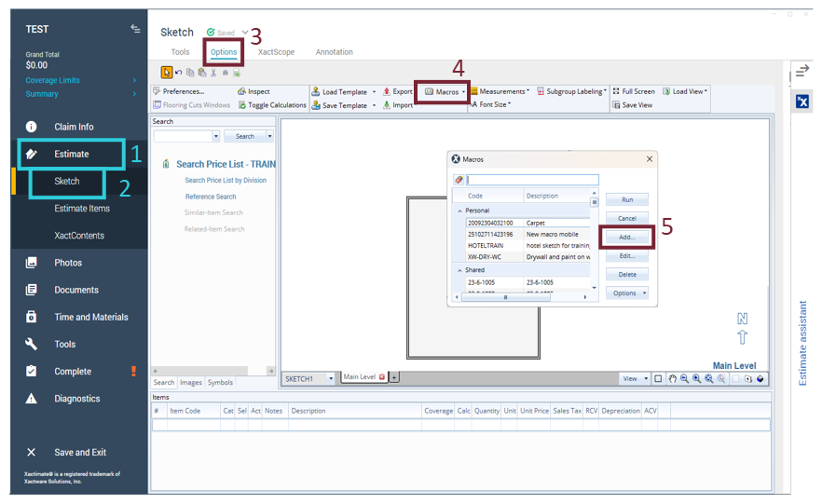Click Import in the toolbar
Image resolution: width=822 pixels, height=504 pixels.
[397, 104]
